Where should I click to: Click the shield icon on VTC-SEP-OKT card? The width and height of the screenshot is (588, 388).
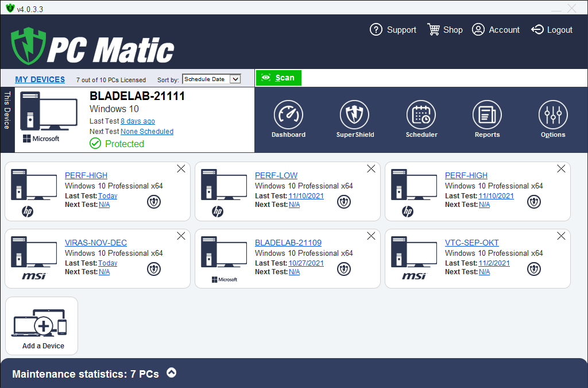(534, 269)
